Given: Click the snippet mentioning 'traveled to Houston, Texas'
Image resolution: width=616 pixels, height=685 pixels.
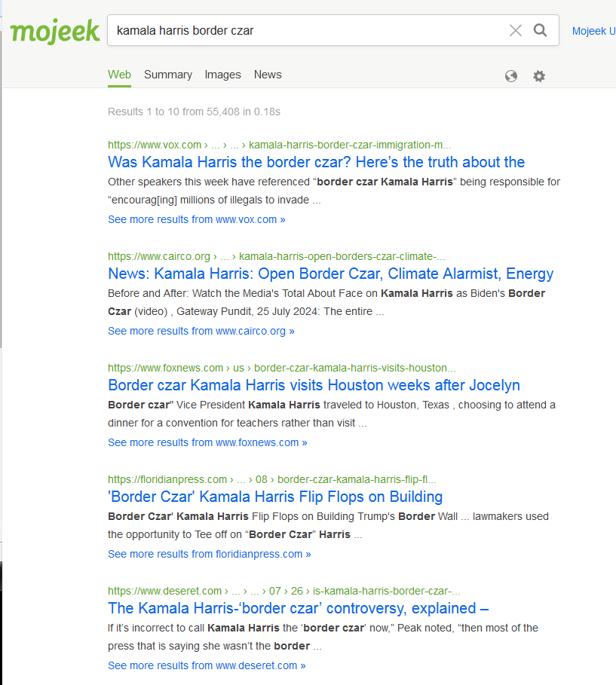Looking at the screenshot, I should [x=332, y=414].
